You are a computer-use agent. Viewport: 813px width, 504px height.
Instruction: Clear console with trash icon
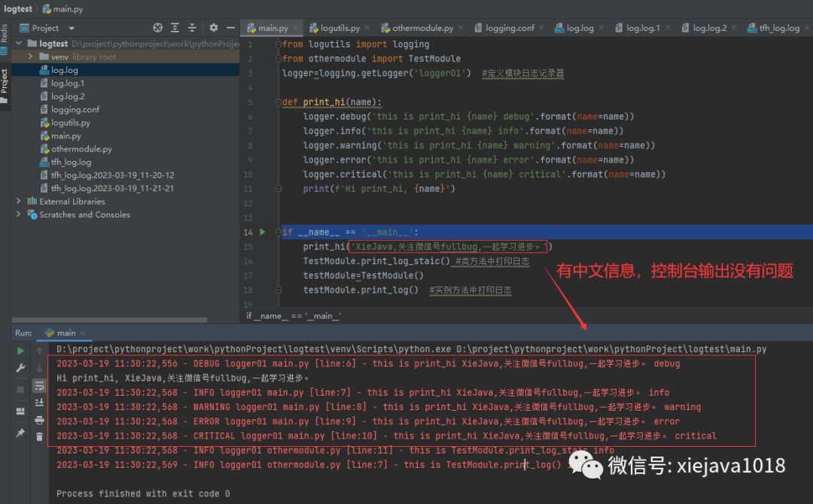click(x=39, y=436)
